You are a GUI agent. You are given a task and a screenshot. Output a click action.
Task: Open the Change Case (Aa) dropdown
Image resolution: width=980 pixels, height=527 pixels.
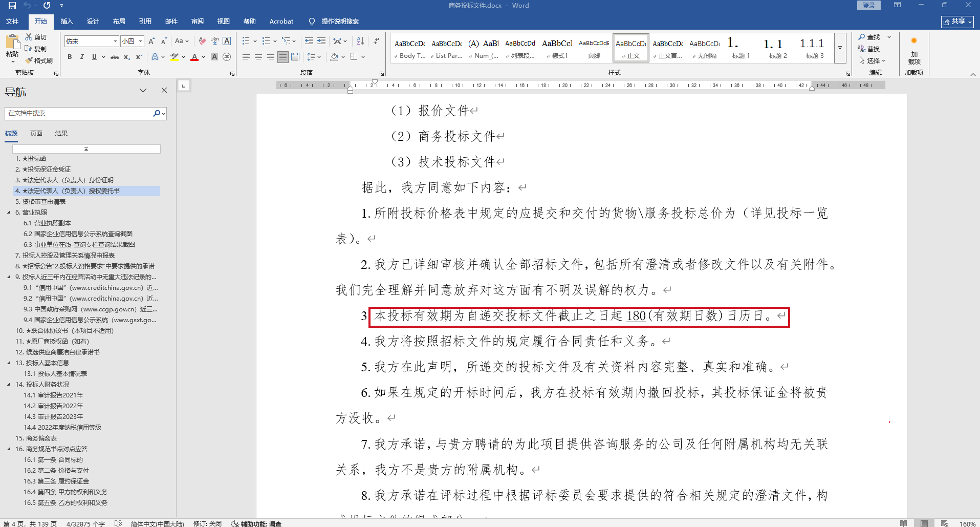182,41
